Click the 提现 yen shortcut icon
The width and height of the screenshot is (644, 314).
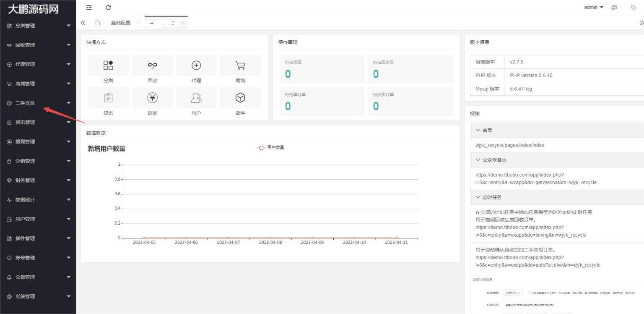[152, 98]
